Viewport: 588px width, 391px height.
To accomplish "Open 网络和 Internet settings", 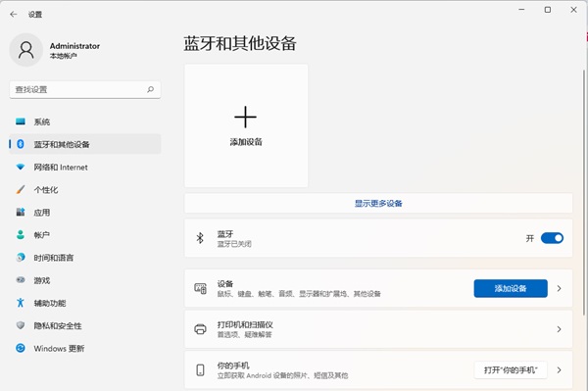I will (85, 167).
